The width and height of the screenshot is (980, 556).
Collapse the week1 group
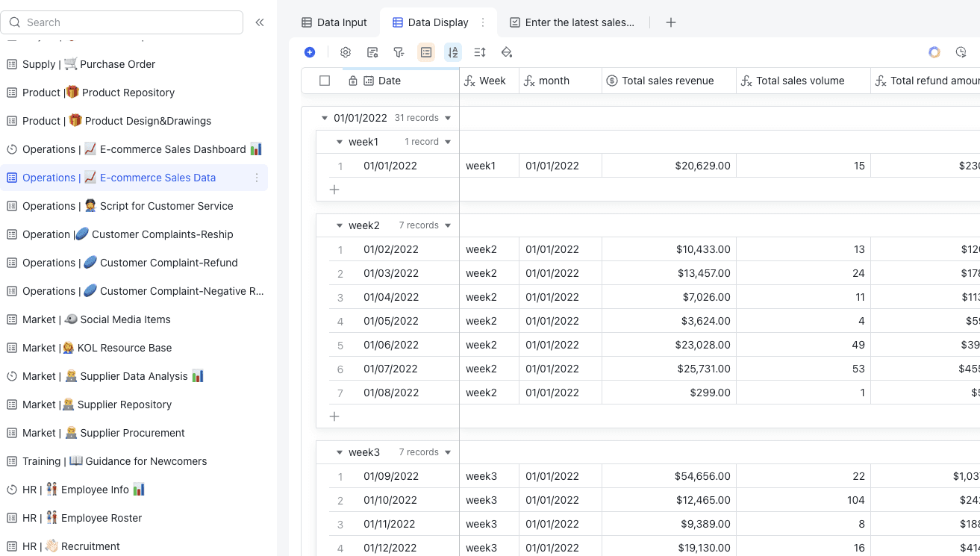click(x=339, y=142)
